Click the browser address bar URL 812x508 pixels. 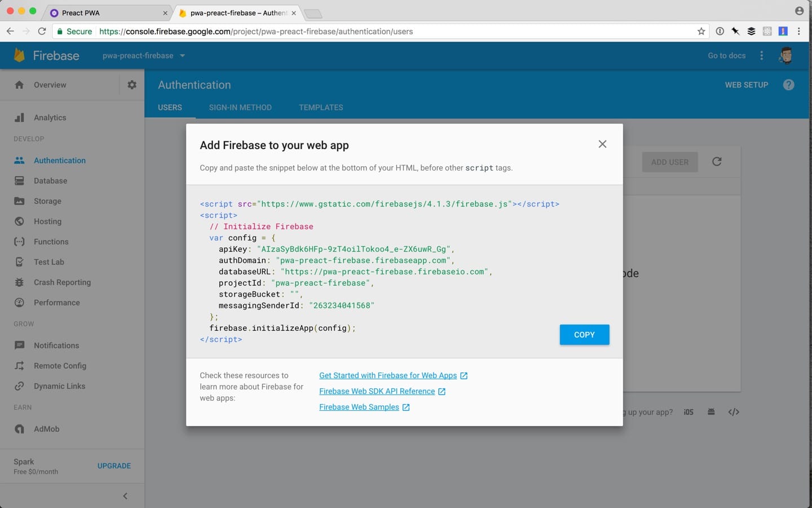(x=256, y=31)
